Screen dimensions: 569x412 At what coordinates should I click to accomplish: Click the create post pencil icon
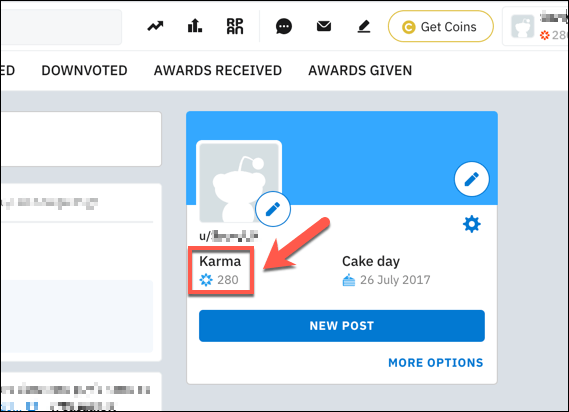pyautogui.click(x=364, y=26)
